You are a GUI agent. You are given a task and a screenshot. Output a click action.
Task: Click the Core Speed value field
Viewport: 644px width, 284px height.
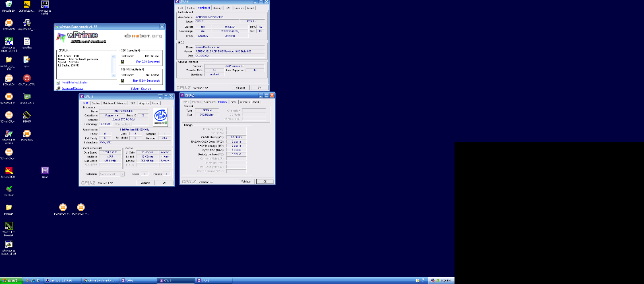click(110, 152)
